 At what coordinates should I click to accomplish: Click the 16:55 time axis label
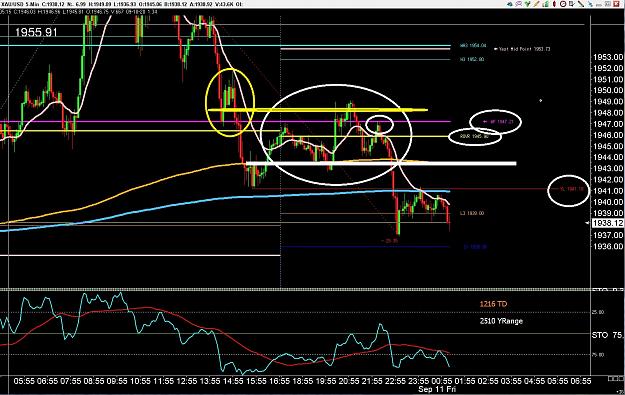pos(279,381)
